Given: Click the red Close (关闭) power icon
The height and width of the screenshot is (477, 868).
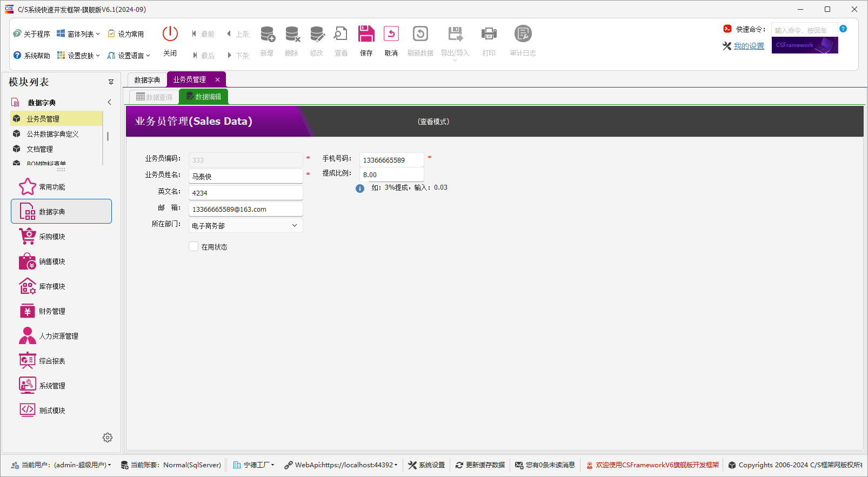Looking at the screenshot, I should pyautogui.click(x=170, y=33).
